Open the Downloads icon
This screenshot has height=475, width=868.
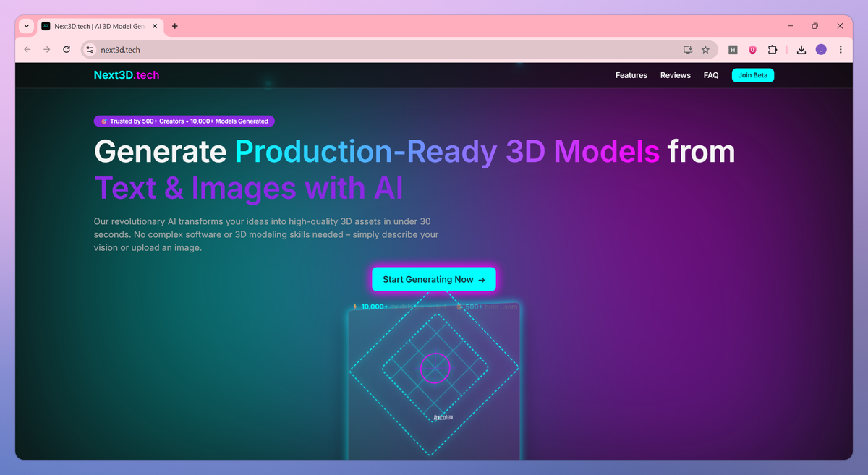click(x=801, y=50)
